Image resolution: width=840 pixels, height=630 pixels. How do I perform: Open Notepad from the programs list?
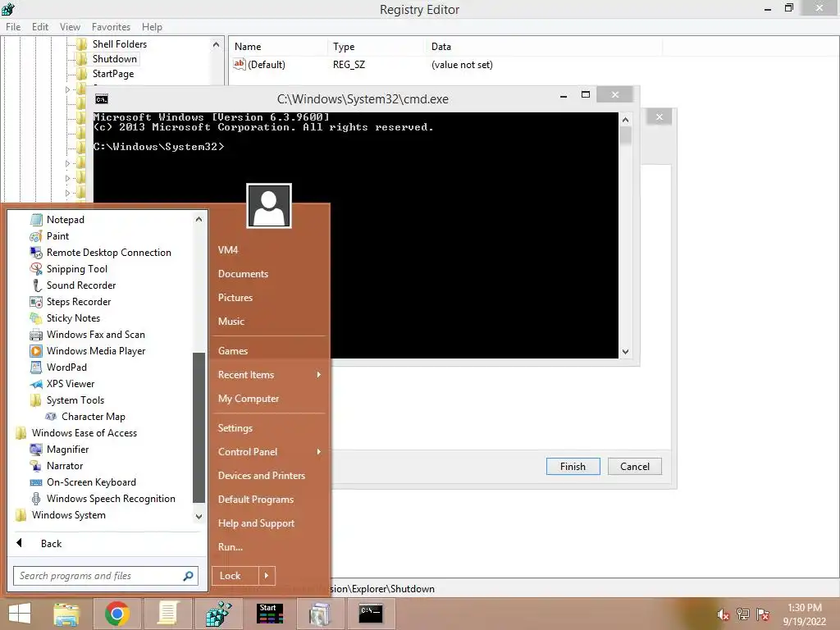(65, 220)
